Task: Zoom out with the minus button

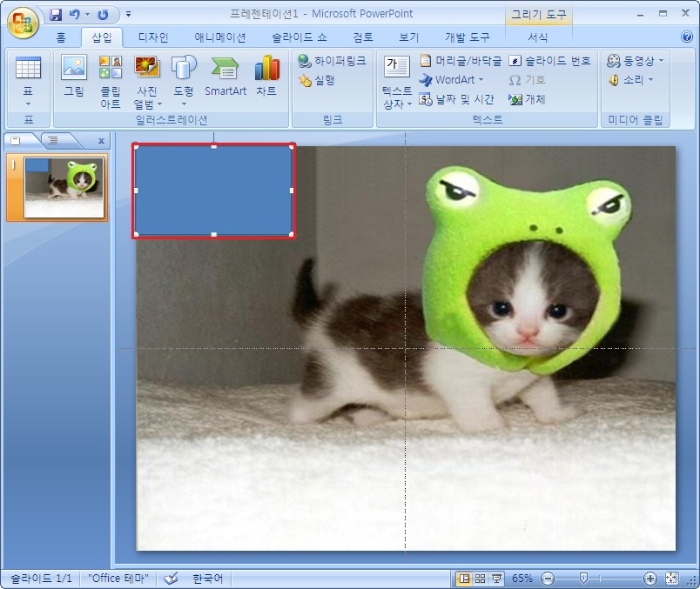Action: [548, 579]
